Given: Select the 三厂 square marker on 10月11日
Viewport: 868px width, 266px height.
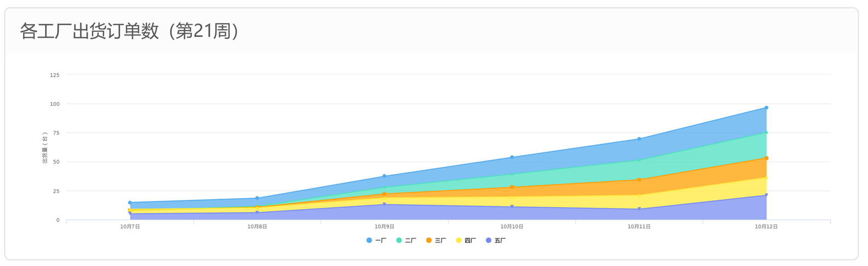Looking at the screenshot, I should point(639,179).
